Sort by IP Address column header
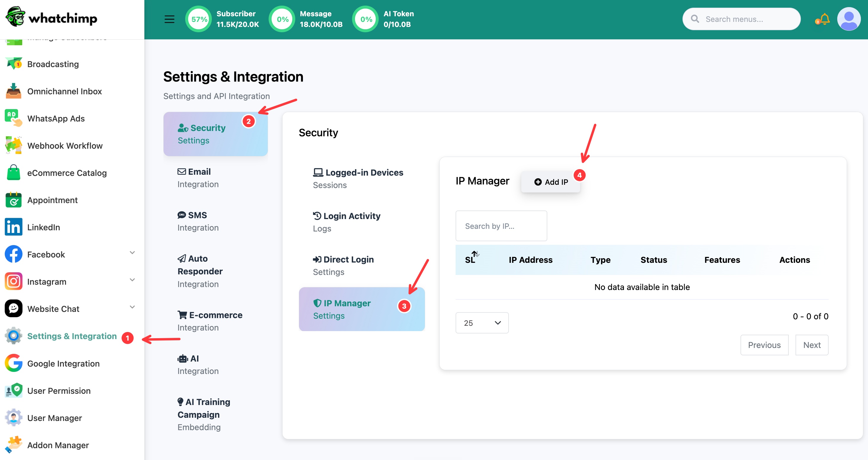868x460 pixels. tap(530, 260)
